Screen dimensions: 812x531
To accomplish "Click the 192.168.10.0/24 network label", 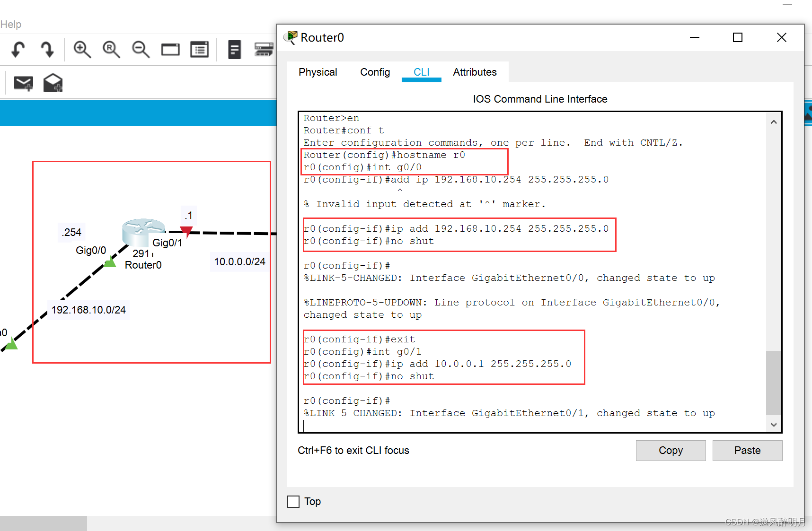I will coord(88,310).
